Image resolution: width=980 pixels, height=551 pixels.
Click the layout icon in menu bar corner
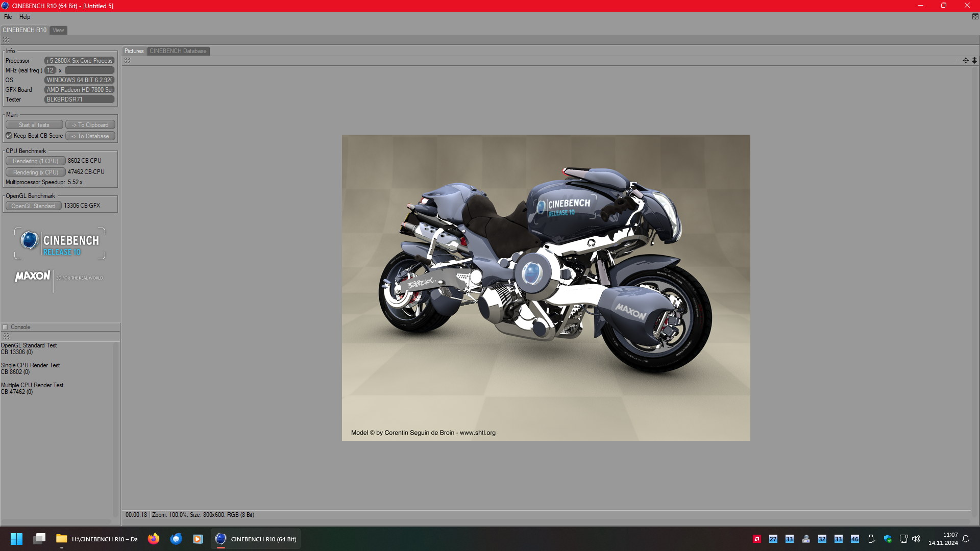[x=975, y=17]
